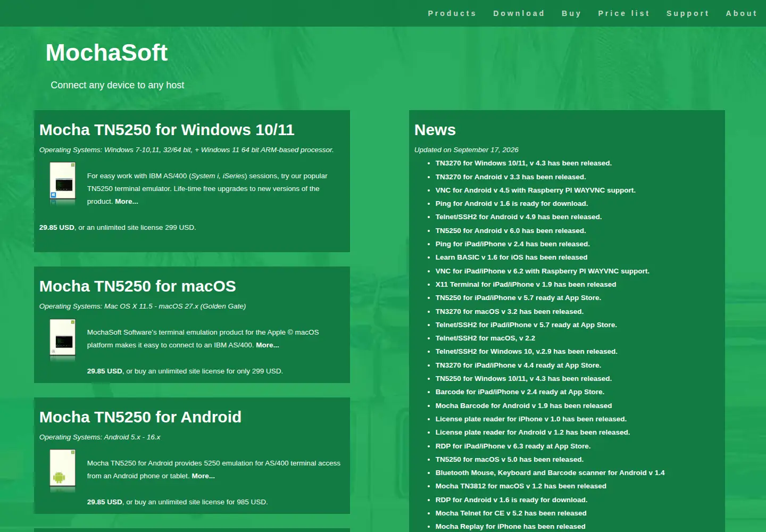The image size is (766, 532).
Task: Open License plate reader for Android v 1.2
Action: pos(532,433)
